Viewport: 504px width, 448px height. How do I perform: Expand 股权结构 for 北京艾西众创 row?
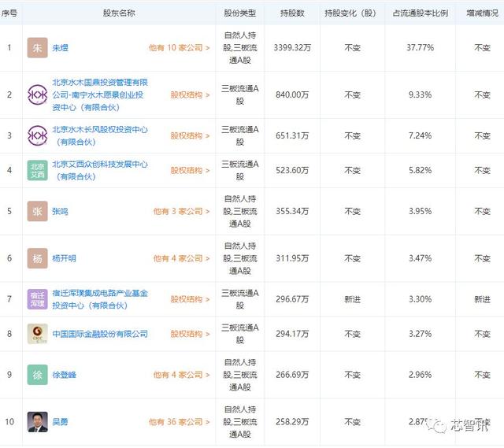tap(190, 170)
